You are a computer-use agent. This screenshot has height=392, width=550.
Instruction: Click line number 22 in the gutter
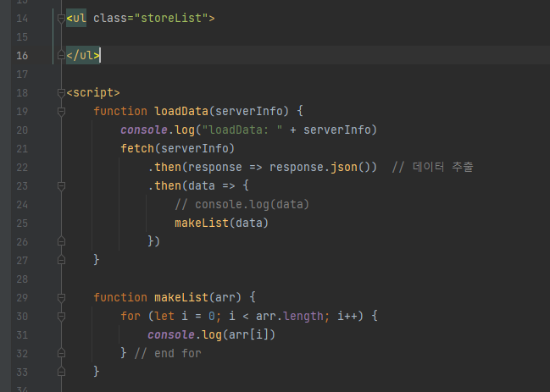pos(22,168)
